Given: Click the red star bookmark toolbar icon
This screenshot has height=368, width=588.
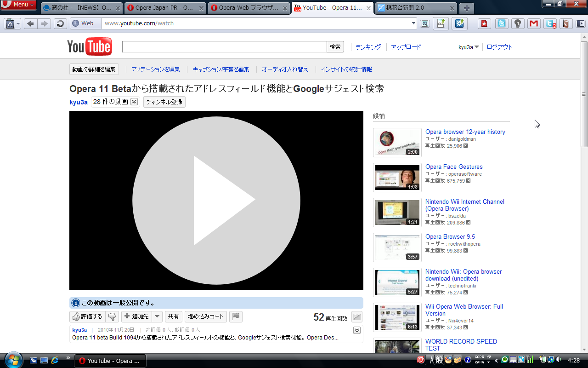Looking at the screenshot, I should [x=483, y=23].
